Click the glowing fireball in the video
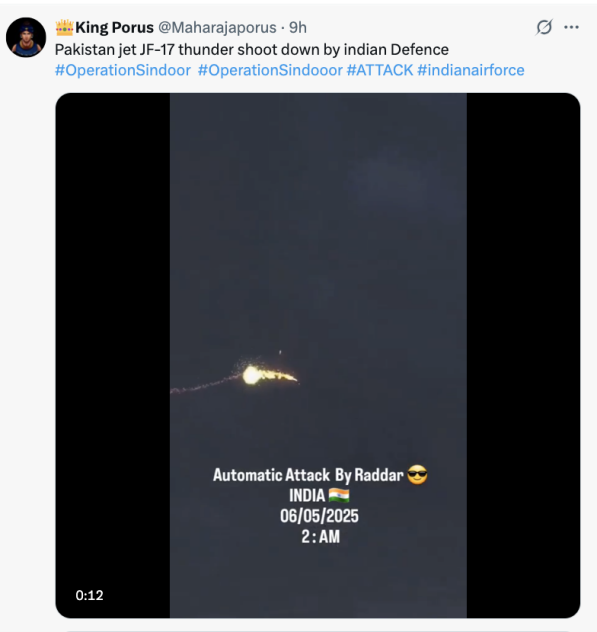The height and width of the screenshot is (632, 597). [x=252, y=375]
